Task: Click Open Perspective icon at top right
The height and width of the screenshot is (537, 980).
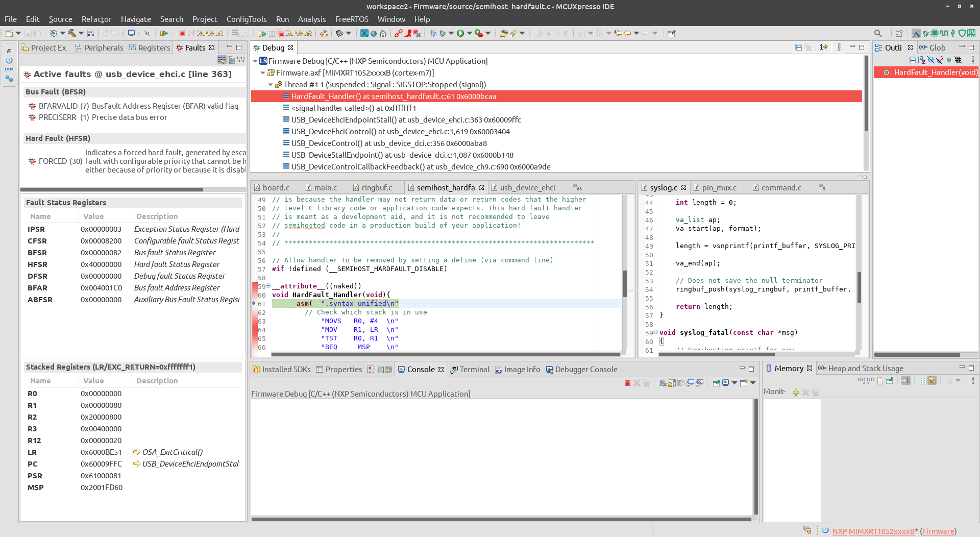Action: tap(899, 33)
